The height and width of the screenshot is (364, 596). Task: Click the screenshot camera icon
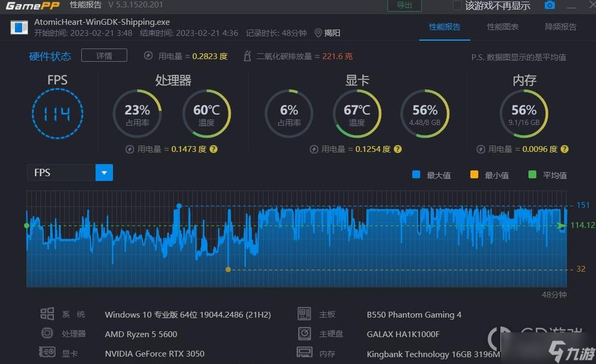point(550,5)
